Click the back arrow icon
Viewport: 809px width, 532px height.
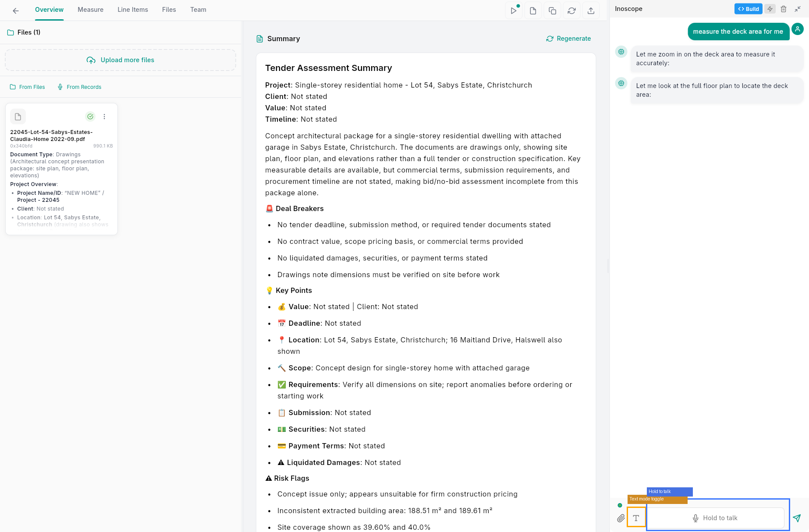click(x=16, y=11)
